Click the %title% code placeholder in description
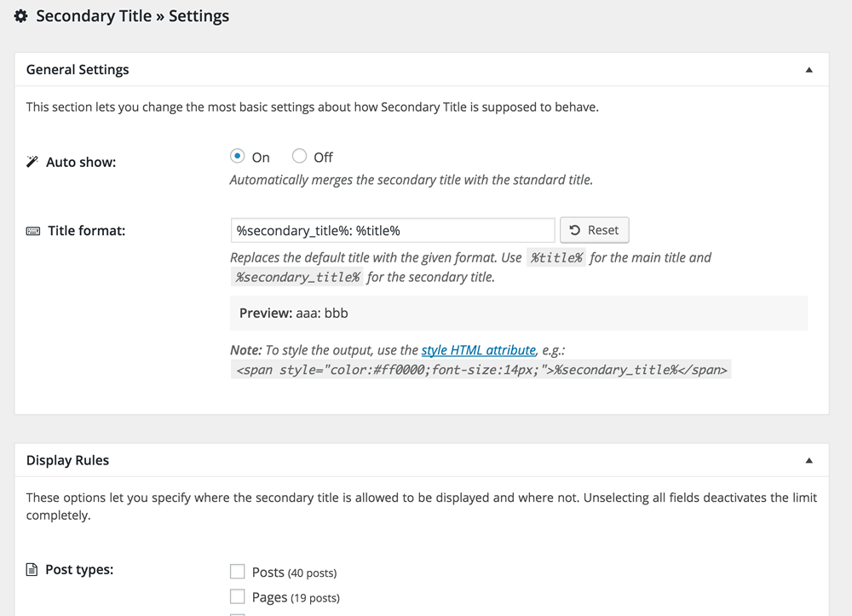 point(556,257)
